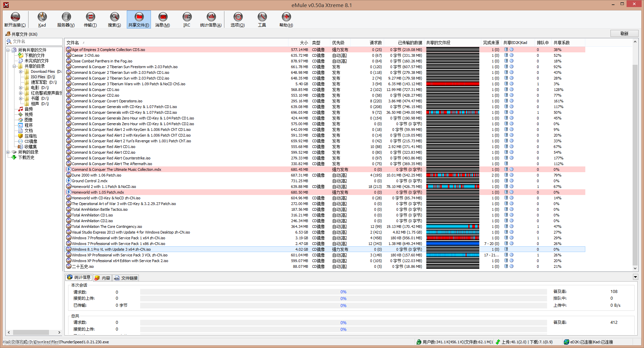The width and height of the screenshot is (644, 348).
Task: Open the Servers (服务器) panel
Action: [66, 19]
